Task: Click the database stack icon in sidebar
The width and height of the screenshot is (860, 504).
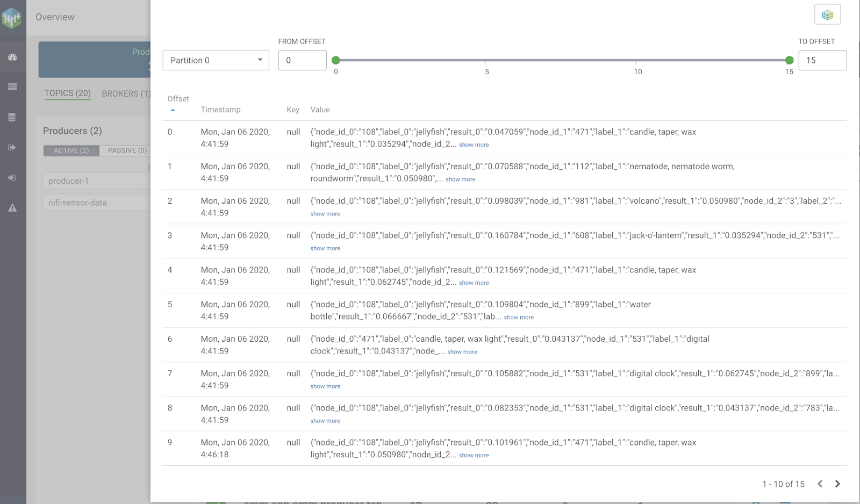Action: coord(12,117)
